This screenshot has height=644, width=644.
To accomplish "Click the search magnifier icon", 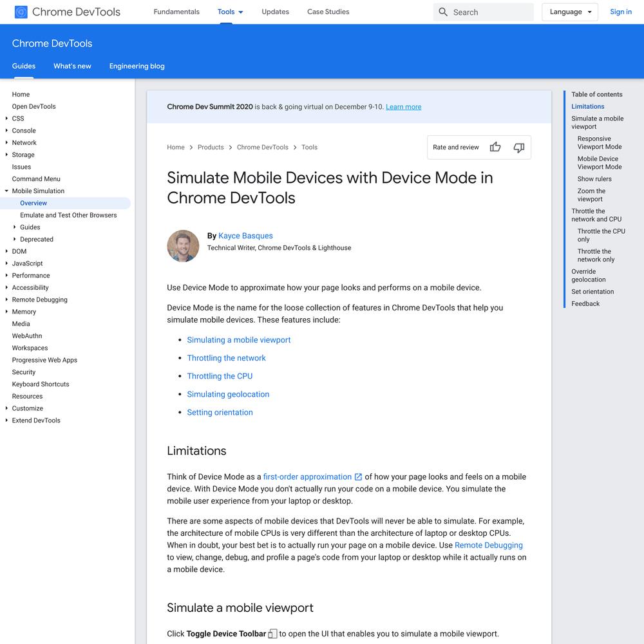I will (x=443, y=12).
